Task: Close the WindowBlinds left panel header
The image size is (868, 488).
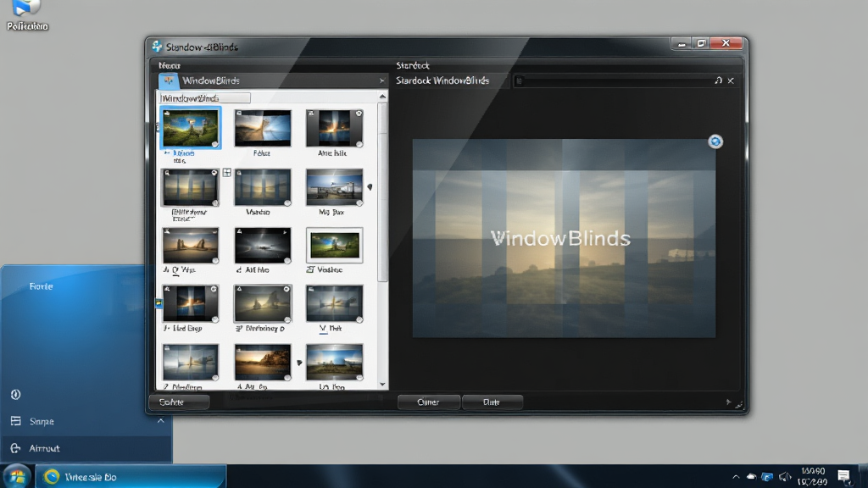Action: coord(382,80)
